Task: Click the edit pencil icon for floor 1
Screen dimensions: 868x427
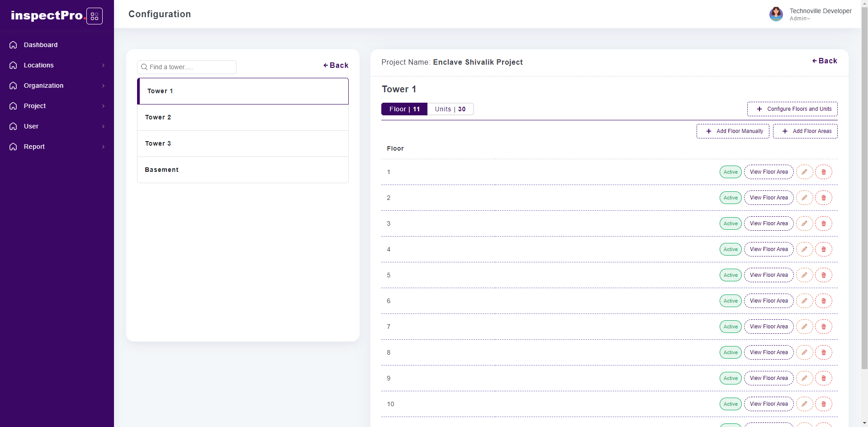Action: (x=804, y=172)
